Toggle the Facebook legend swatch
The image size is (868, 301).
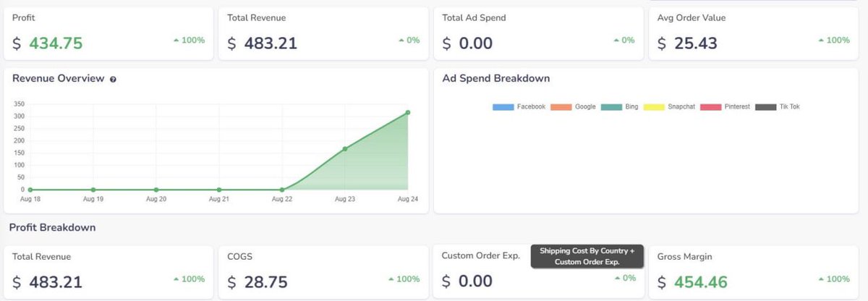point(503,107)
